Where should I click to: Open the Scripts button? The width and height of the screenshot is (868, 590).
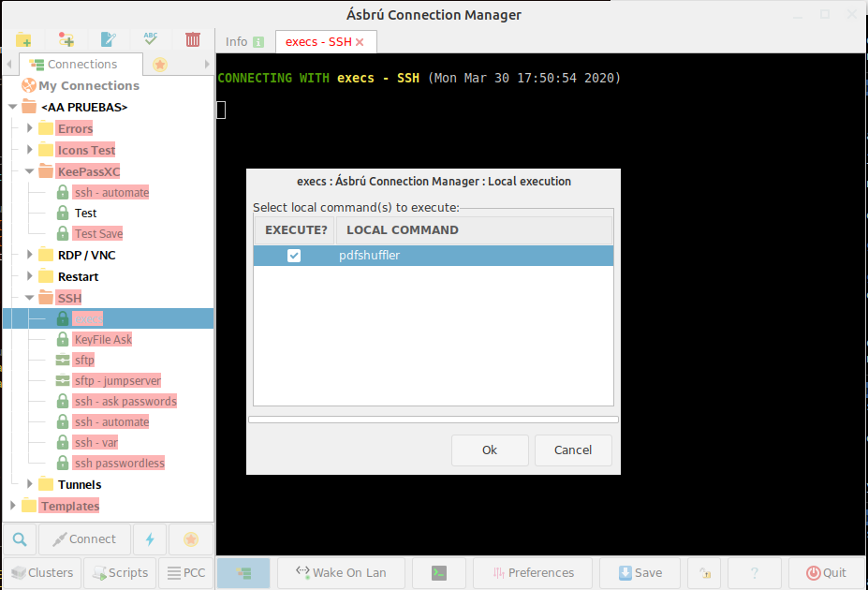[120, 573]
